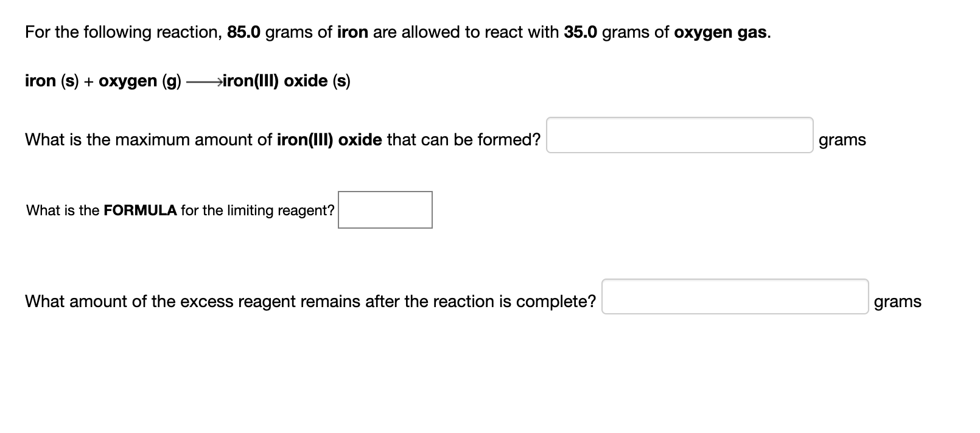Click the word oxygen in the equation
The height and width of the screenshot is (433, 980).
point(126,80)
